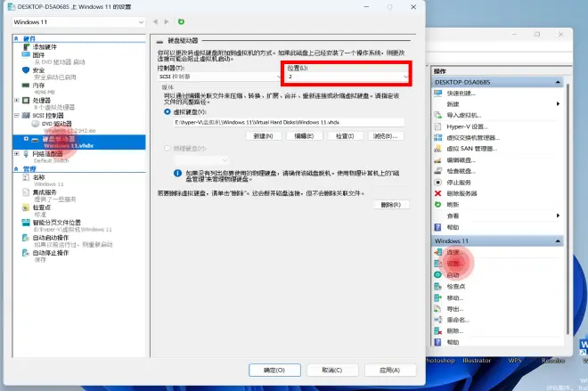Click the 删除(R) button
Image resolution: width=588 pixels, height=391 pixels.
coord(391,205)
